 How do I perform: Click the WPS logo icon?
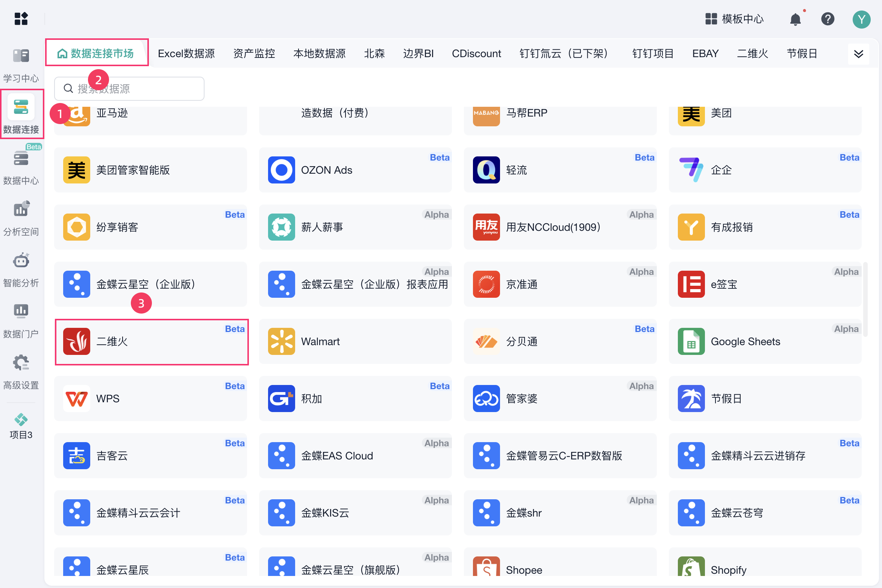(x=77, y=399)
